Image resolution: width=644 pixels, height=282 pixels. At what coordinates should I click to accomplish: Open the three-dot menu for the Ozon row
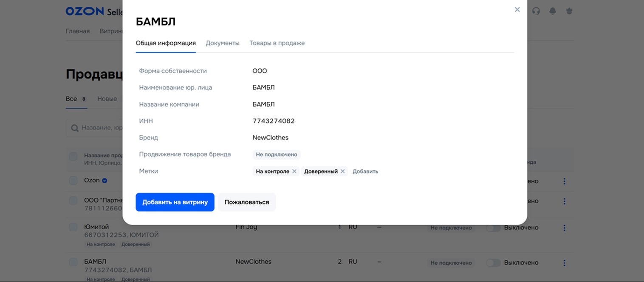point(564,181)
